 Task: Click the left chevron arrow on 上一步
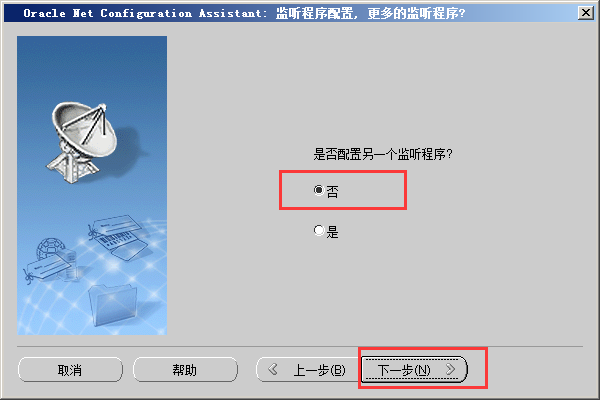[273, 369]
